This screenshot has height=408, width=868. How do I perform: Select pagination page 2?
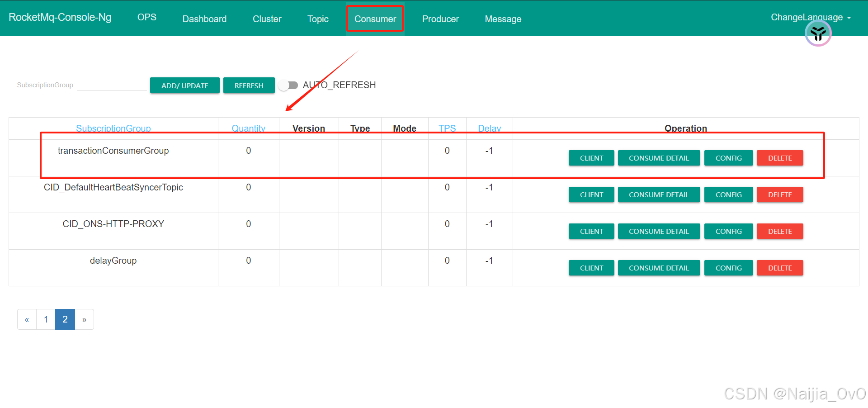[65, 319]
